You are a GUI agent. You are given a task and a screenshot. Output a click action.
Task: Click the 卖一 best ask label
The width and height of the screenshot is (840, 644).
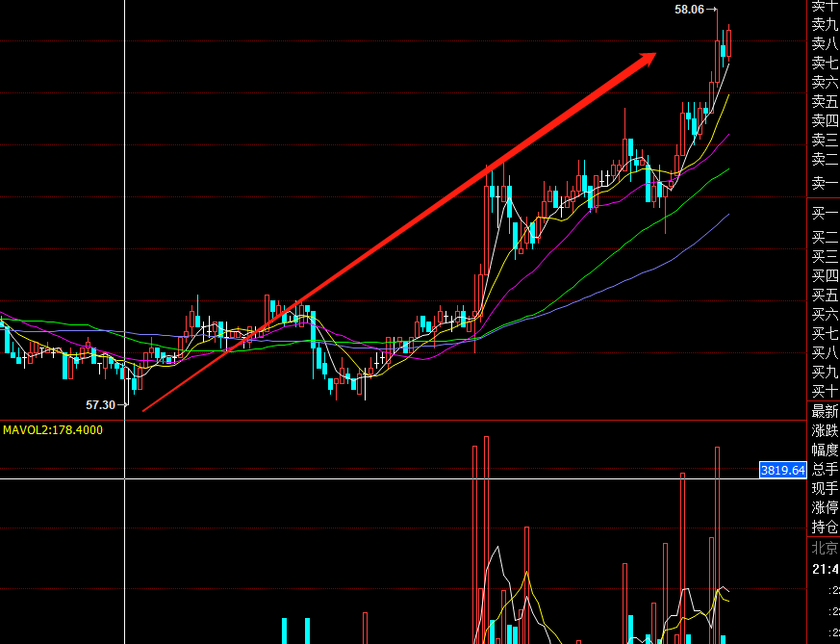click(x=825, y=184)
